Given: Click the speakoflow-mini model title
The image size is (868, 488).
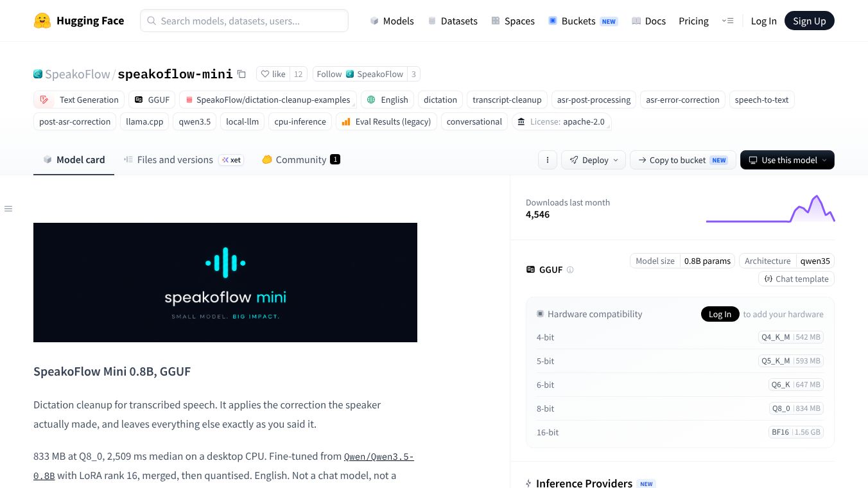Looking at the screenshot, I should (175, 74).
